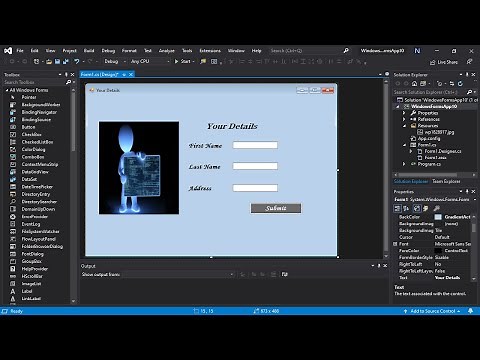This screenshot has height=360, width=480.
Task: Click Add to Source Control in status bar
Action: (x=432, y=311)
